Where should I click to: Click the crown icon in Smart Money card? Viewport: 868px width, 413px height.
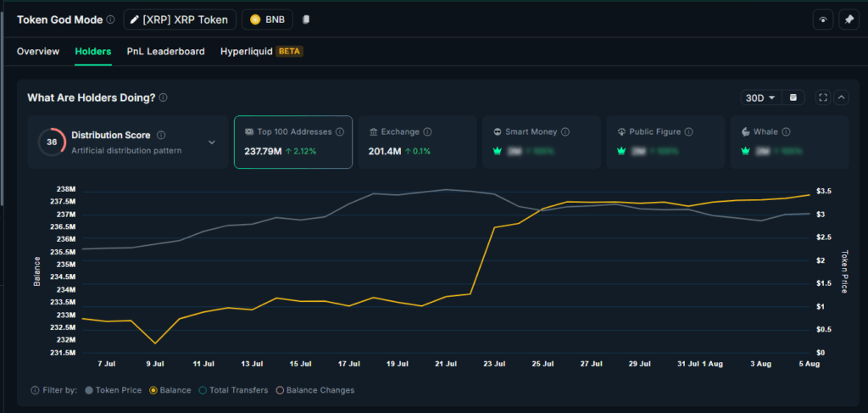click(x=497, y=151)
